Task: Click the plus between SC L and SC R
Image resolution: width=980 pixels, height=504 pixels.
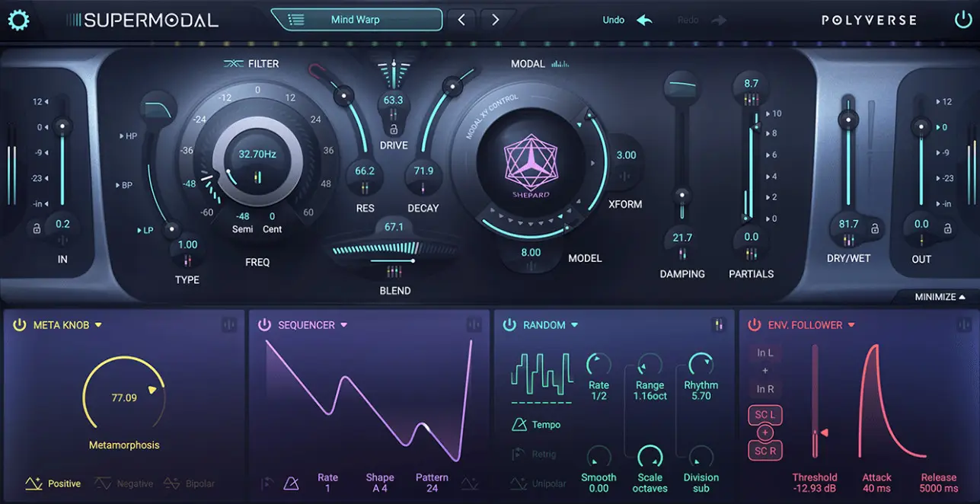Action: [x=765, y=432]
